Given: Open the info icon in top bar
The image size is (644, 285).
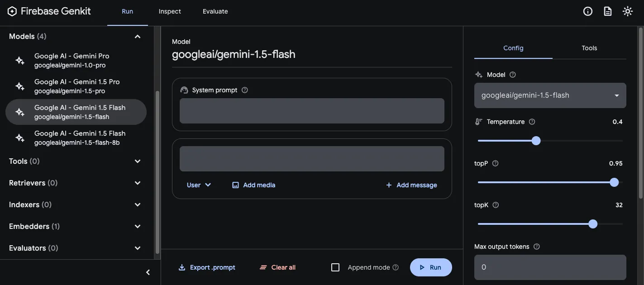Looking at the screenshot, I should (588, 11).
